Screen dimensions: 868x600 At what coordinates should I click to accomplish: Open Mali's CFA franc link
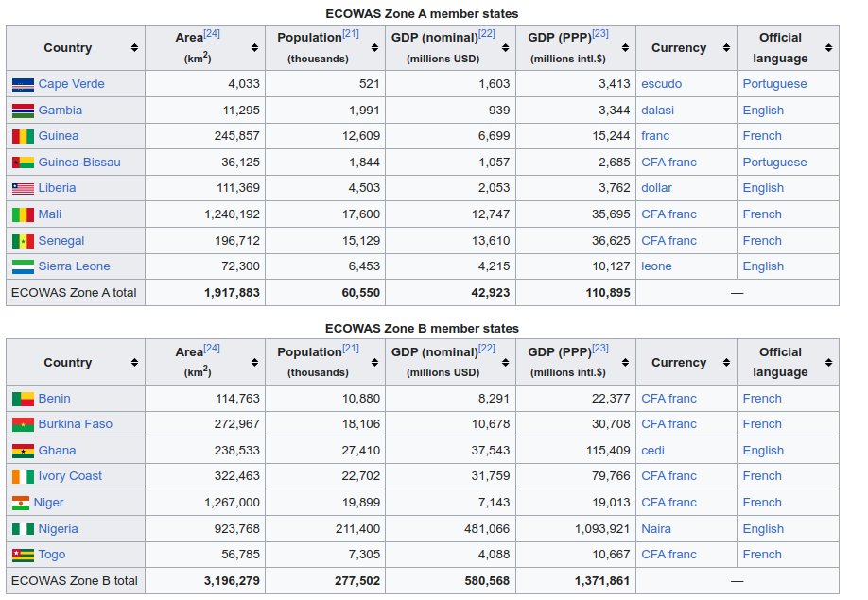coord(668,214)
